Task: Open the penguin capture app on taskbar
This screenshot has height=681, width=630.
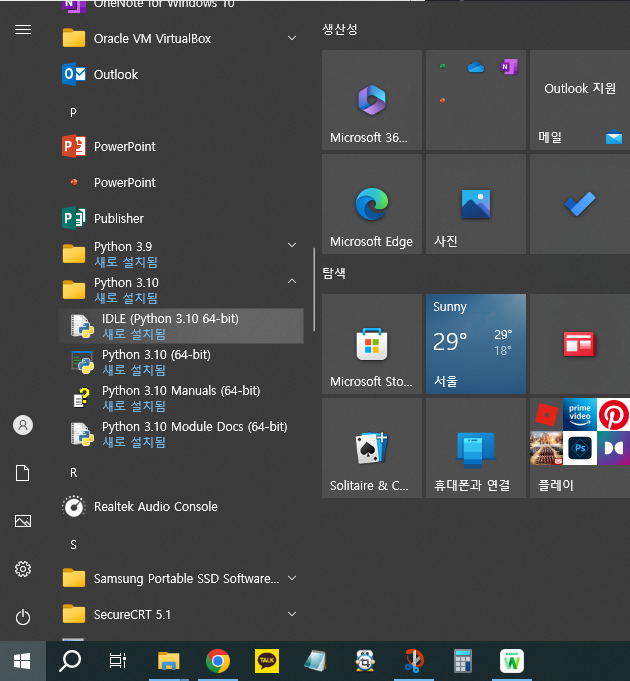Action: tap(365, 661)
